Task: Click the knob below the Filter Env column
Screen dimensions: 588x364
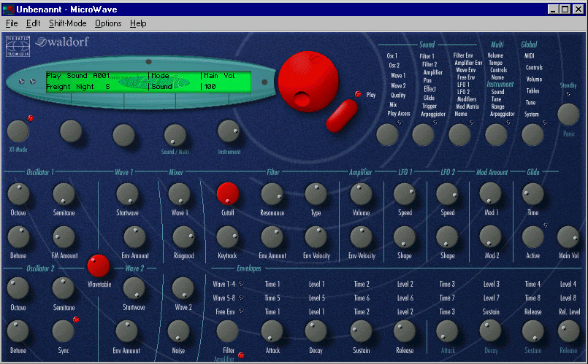Action: tap(459, 135)
